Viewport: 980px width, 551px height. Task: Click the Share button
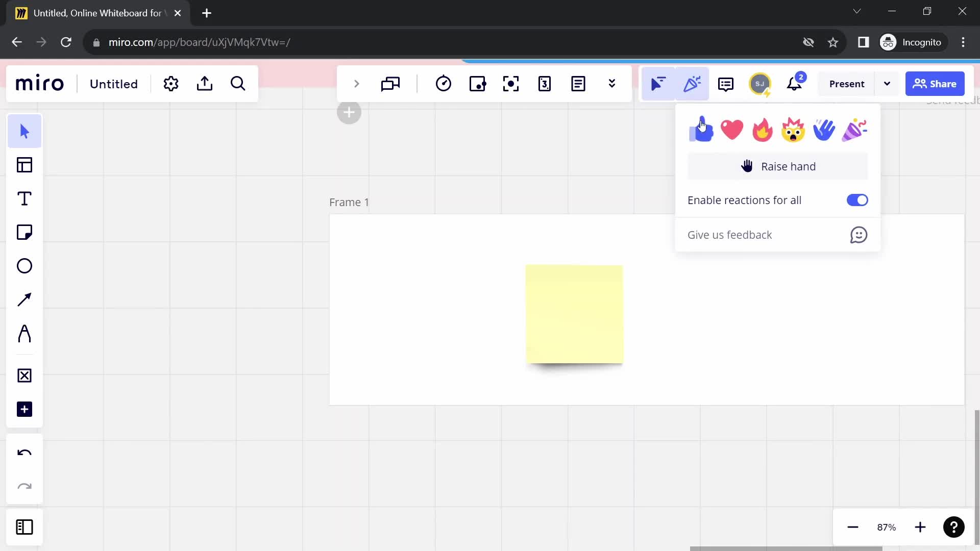pos(937,84)
